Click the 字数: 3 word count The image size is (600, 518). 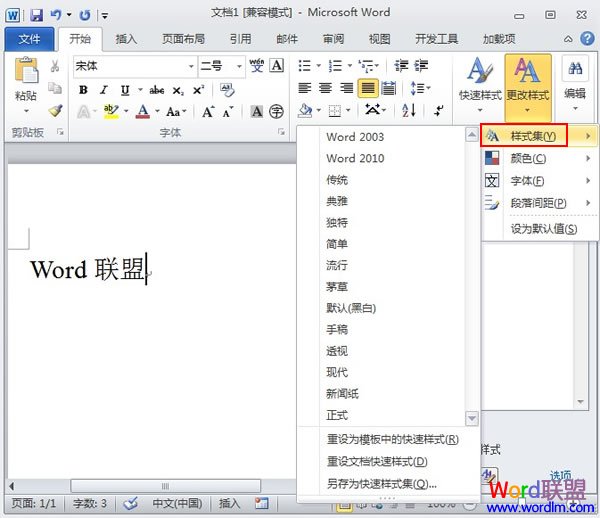[90, 503]
